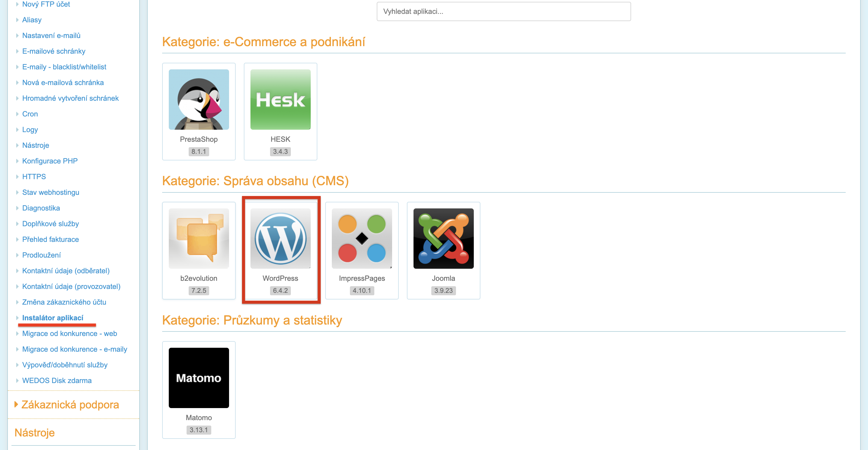Open Doplňkové služby
This screenshot has width=868, height=450.
click(x=51, y=224)
